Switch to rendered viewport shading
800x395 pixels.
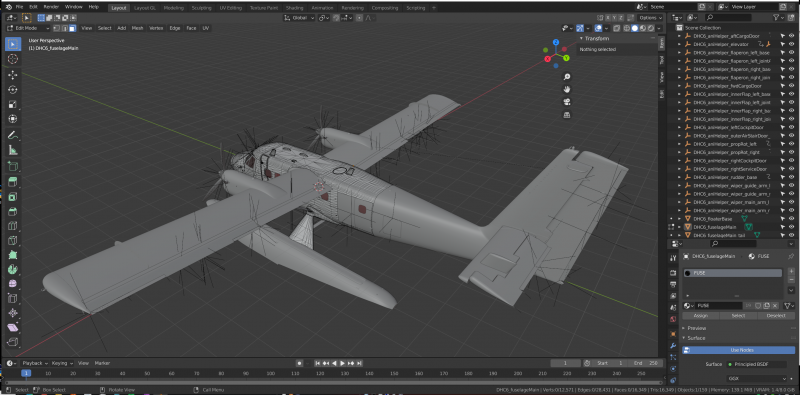pyautogui.click(x=651, y=28)
